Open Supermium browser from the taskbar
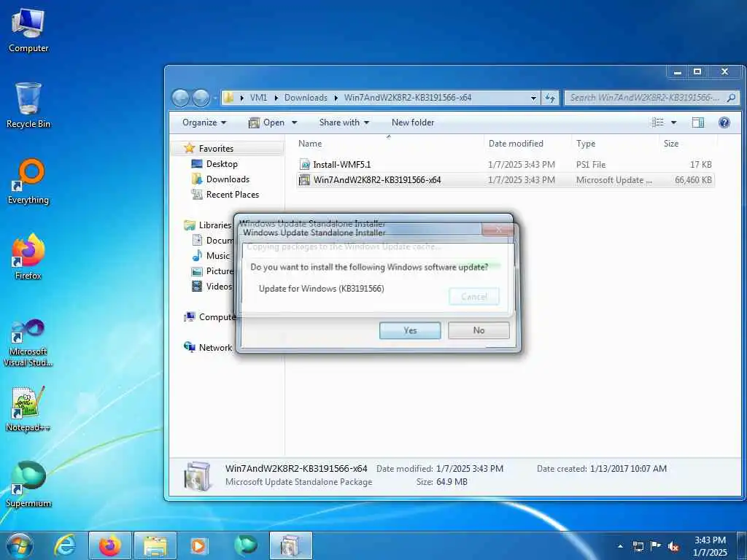 pos(245,545)
